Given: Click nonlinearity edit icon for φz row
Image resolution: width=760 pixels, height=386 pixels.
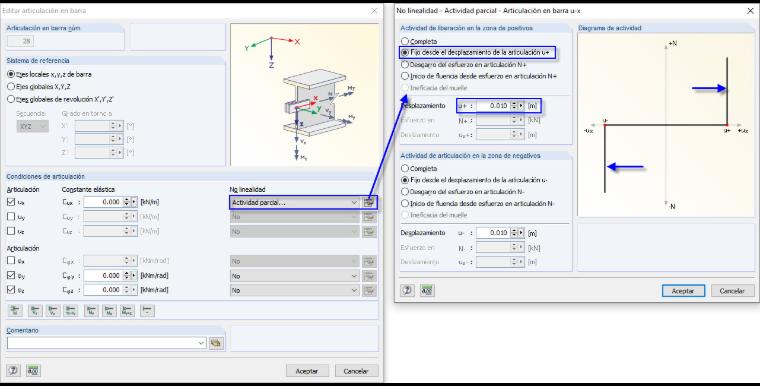Looking at the screenshot, I should (x=369, y=290).
